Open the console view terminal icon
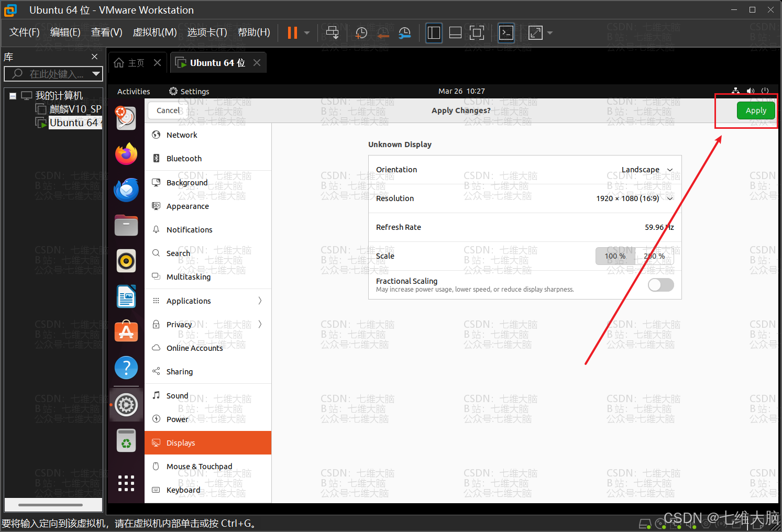 [x=506, y=33]
